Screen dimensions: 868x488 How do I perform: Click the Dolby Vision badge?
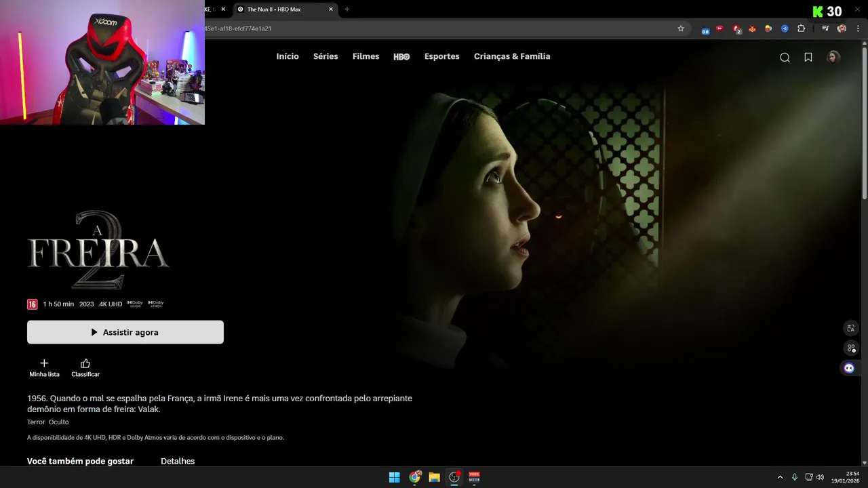[x=135, y=304]
